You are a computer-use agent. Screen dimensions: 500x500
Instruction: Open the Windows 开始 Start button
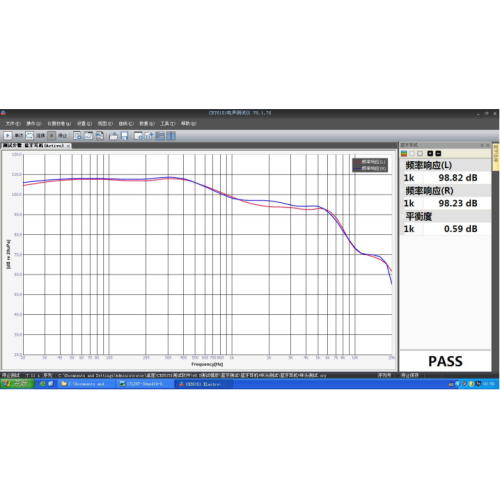pyautogui.click(x=17, y=384)
